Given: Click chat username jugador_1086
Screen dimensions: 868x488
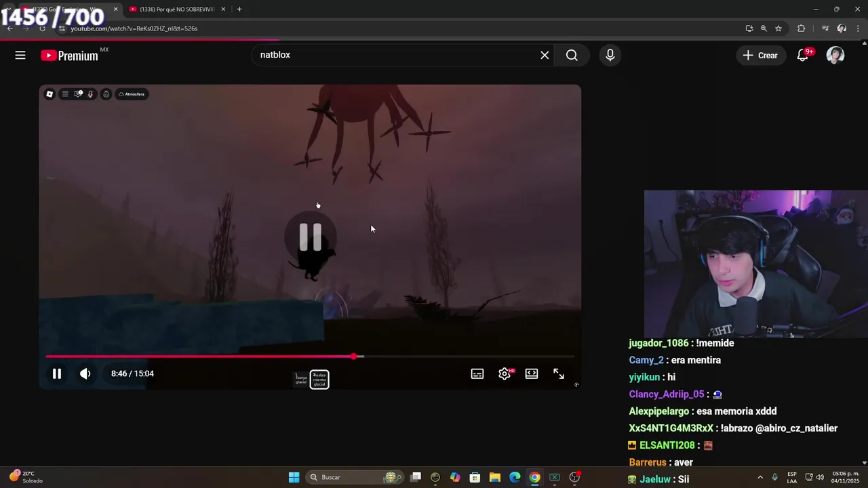Looking at the screenshot, I should tap(658, 344).
